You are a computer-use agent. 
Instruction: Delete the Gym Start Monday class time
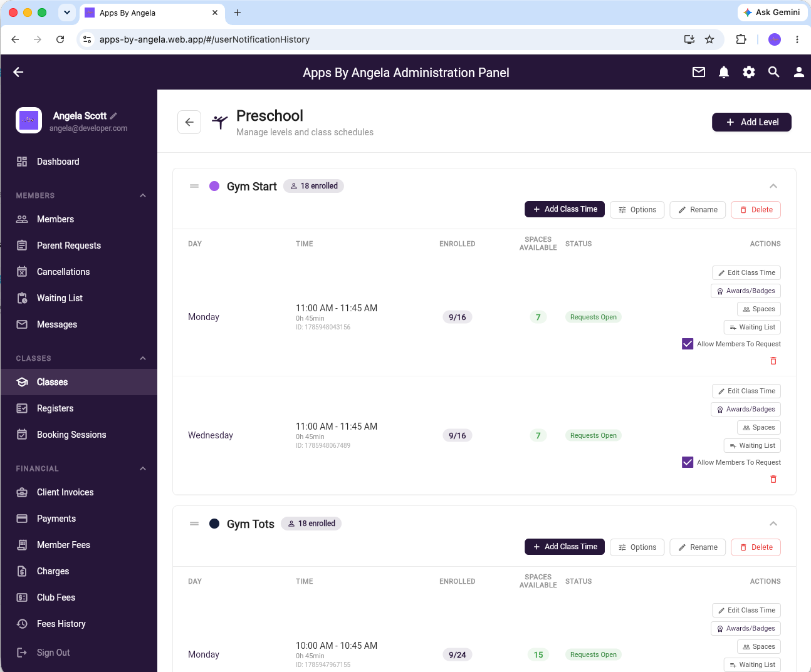point(773,361)
